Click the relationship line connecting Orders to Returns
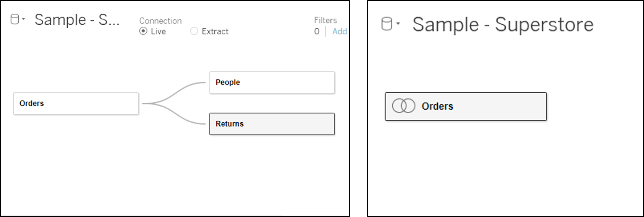This screenshot has width=644, height=217. [x=178, y=116]
